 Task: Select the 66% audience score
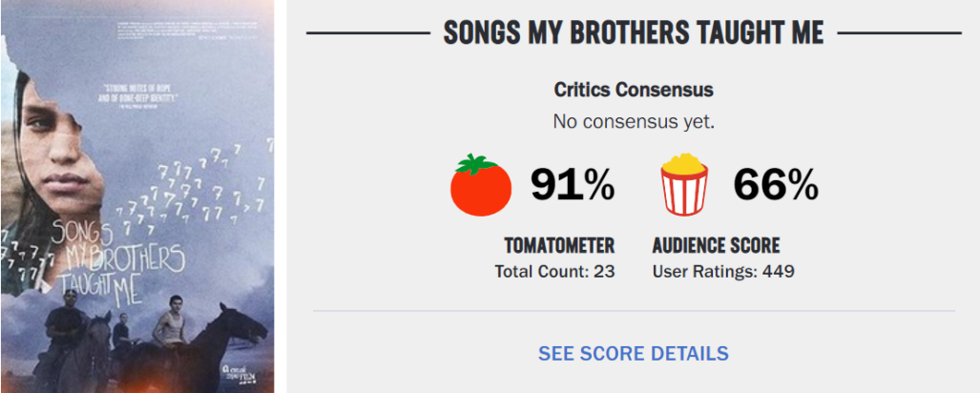(776, 186)
